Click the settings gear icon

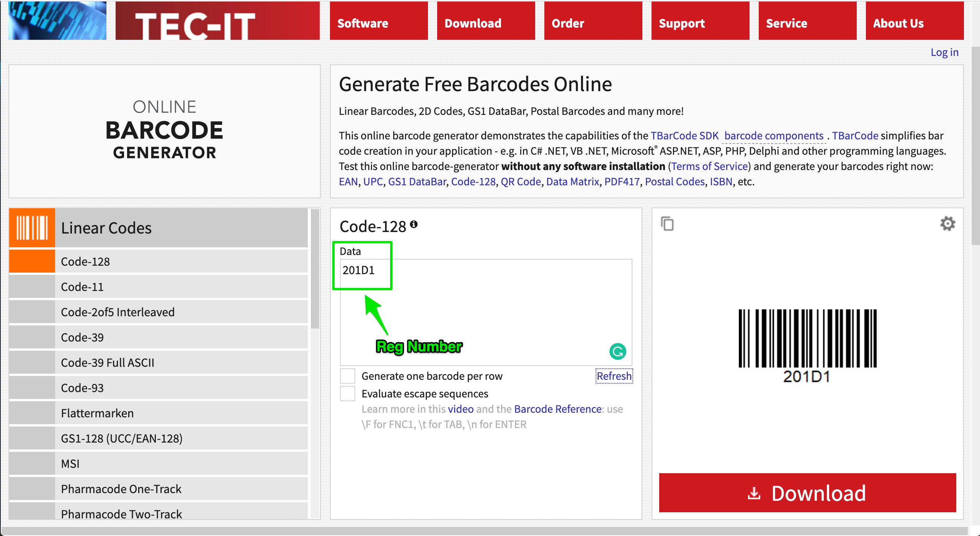[948, 224]
